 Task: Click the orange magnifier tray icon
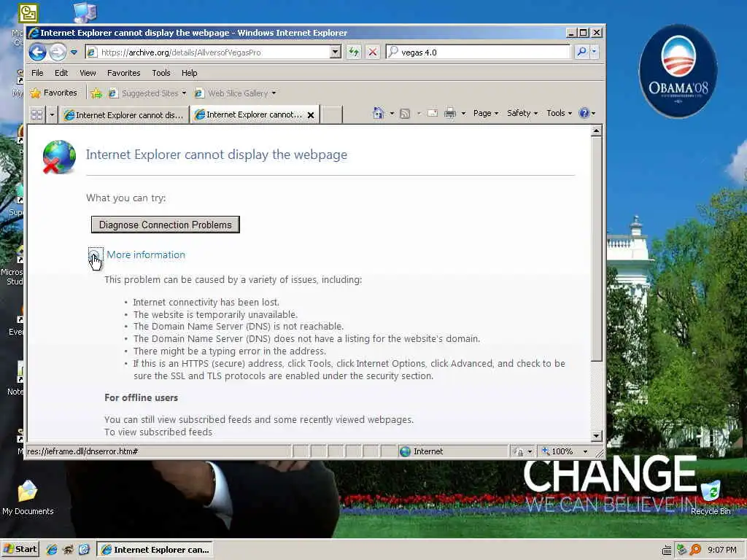click(x=695, y=550)
